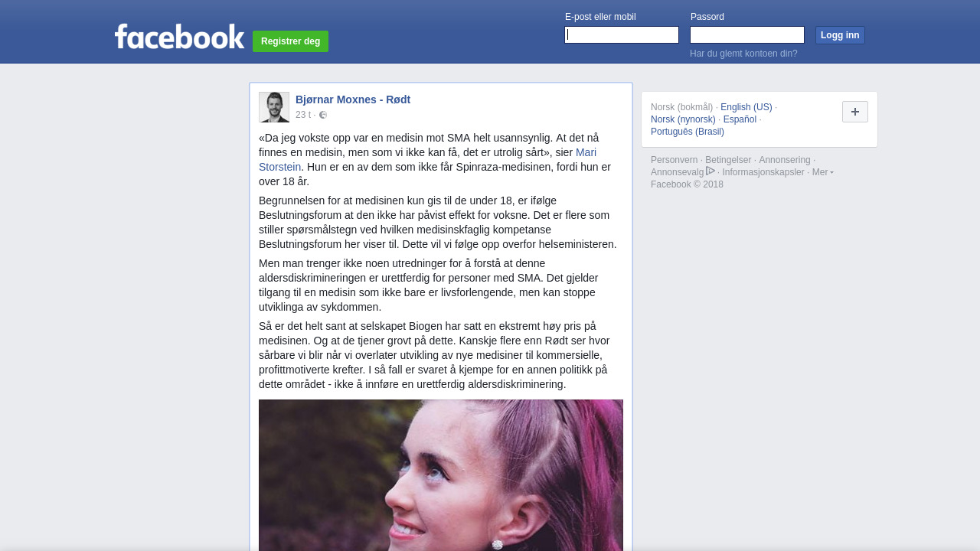The image size is (980, 551).
Task: Add more languages with plus button
Action: coord(855,112)
